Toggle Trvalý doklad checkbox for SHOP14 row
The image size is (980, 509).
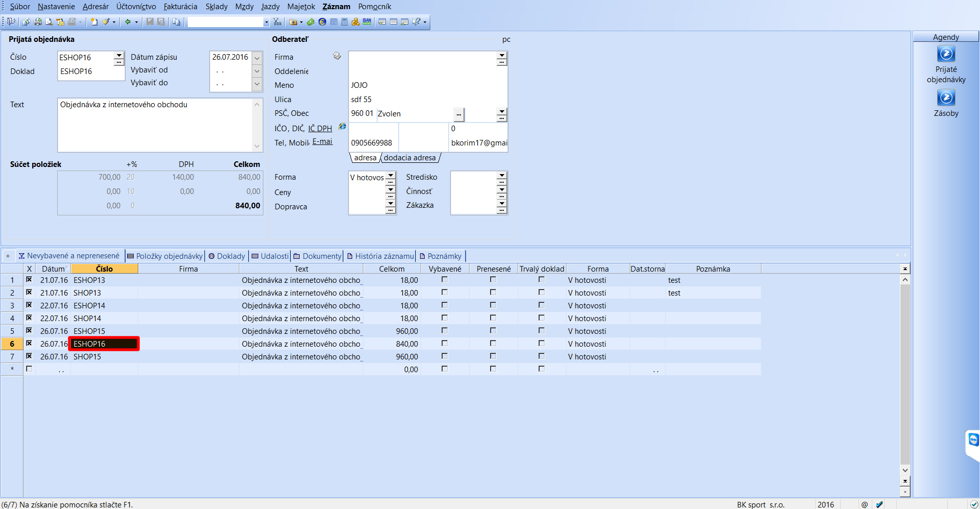pos(542,318)
